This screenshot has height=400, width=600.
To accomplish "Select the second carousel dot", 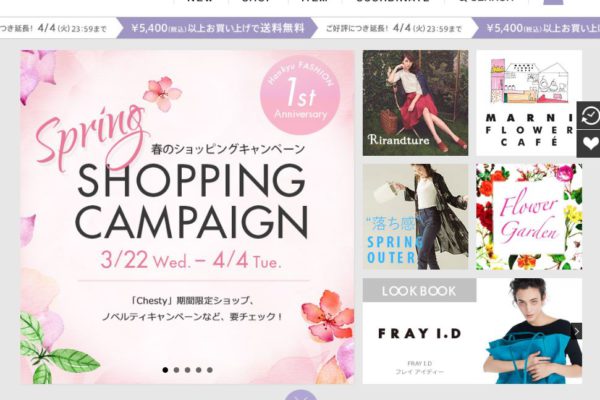I will 176,370.
